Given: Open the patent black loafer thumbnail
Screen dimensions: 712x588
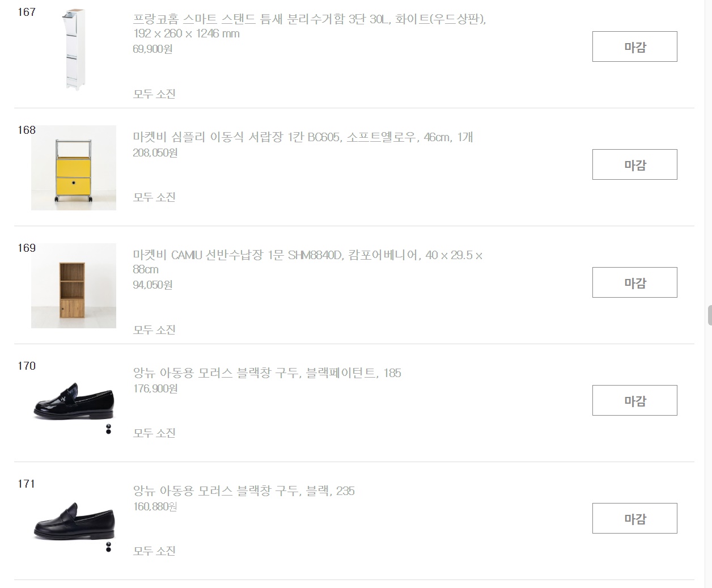Looking at the screenshot, I should (x=74, y=400).
